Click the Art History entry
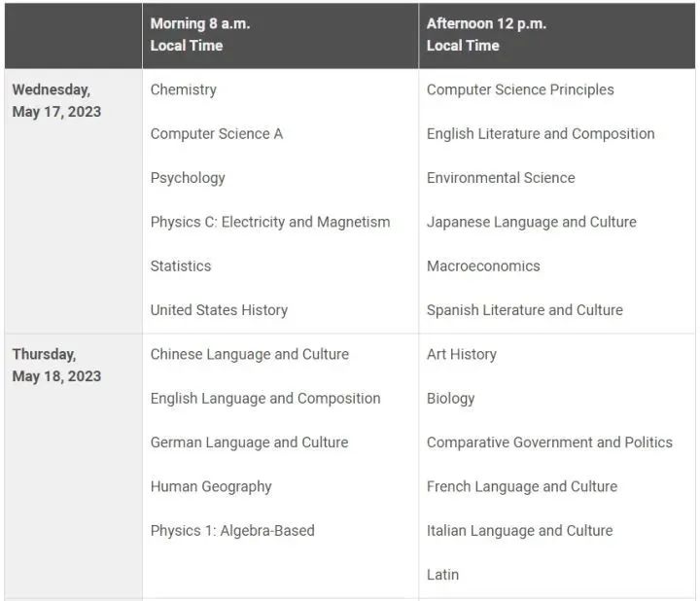This screenshot has height=601, width=700. tap(462, 354)
